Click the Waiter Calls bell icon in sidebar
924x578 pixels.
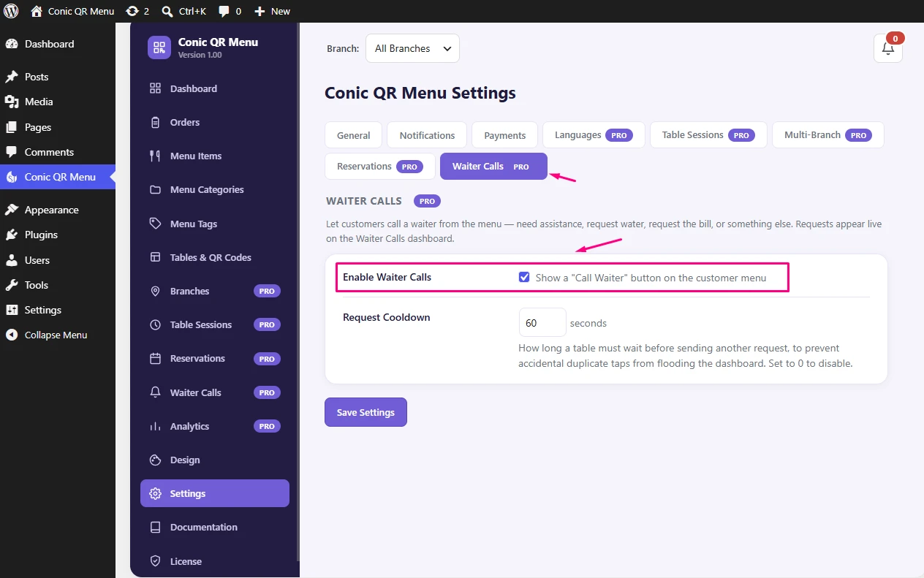pos(155,392)
